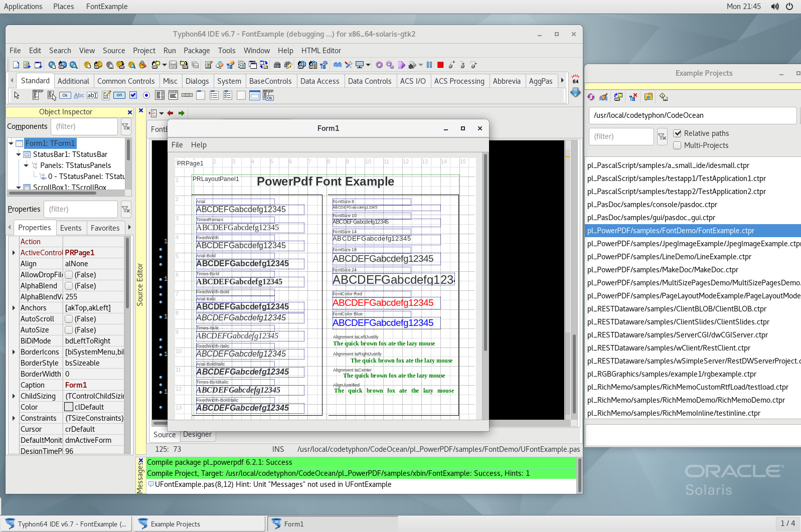Select the TMainMenu component in palette
801x532 pixels.
[37, 95]
